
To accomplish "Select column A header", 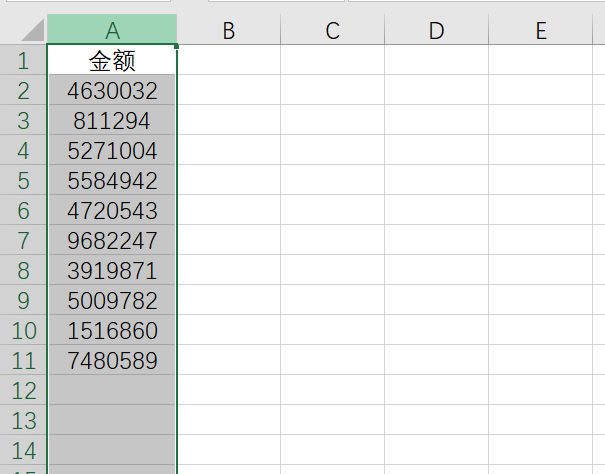I will pos(112,29).
